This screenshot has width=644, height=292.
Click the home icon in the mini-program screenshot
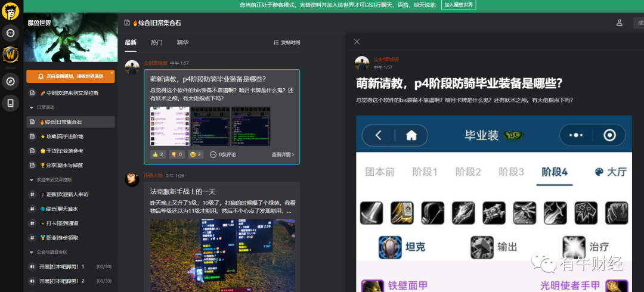(x=411, y=135)
